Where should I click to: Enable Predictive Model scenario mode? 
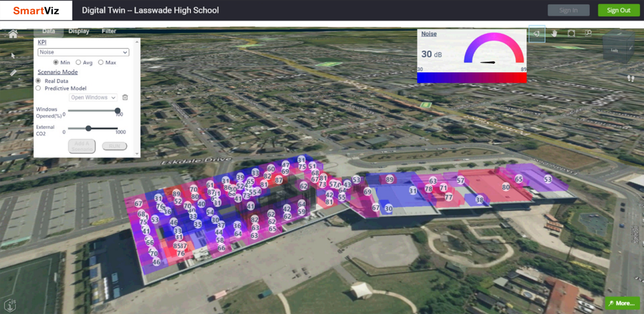click(38, 88)
